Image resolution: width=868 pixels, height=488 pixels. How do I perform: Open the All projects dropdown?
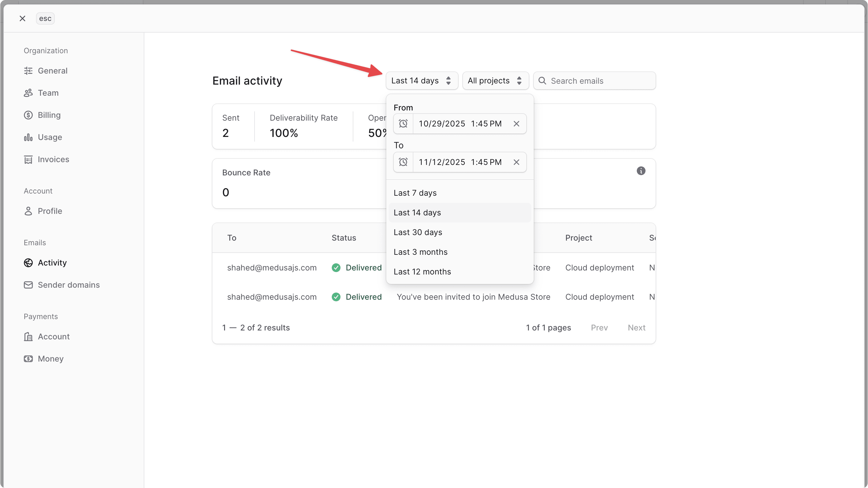point(495,81)
